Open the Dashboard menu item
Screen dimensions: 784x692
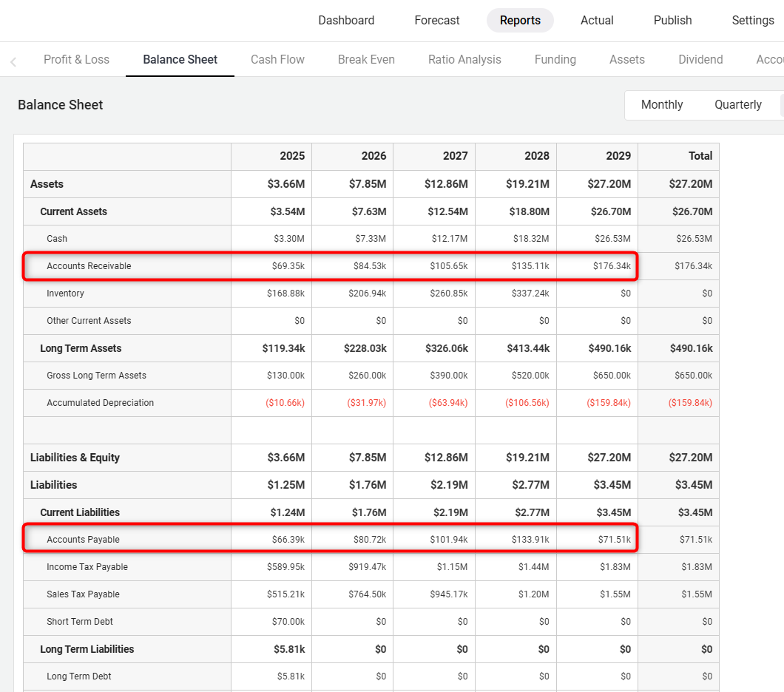click(x=346, y=20)
